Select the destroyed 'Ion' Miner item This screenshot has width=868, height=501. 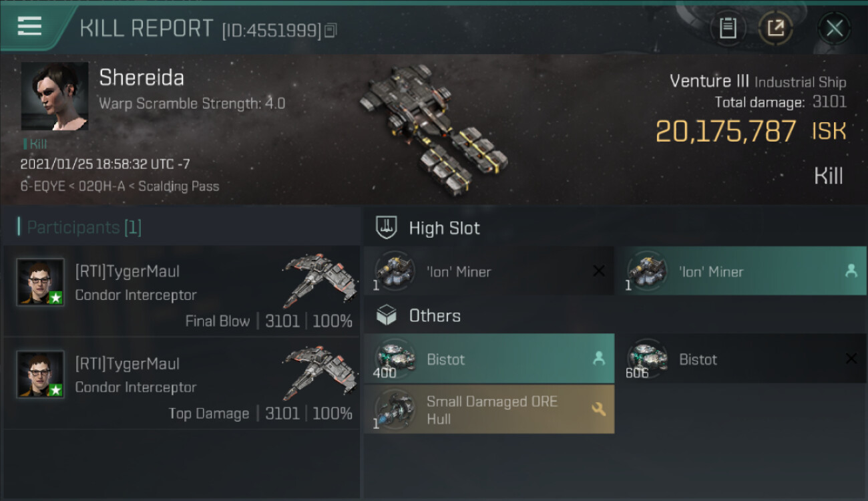(489, 271)
